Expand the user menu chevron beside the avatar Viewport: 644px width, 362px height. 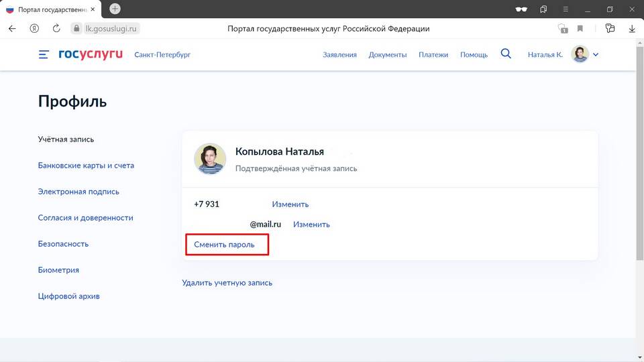pyautogui.click(x=596, y=54)
